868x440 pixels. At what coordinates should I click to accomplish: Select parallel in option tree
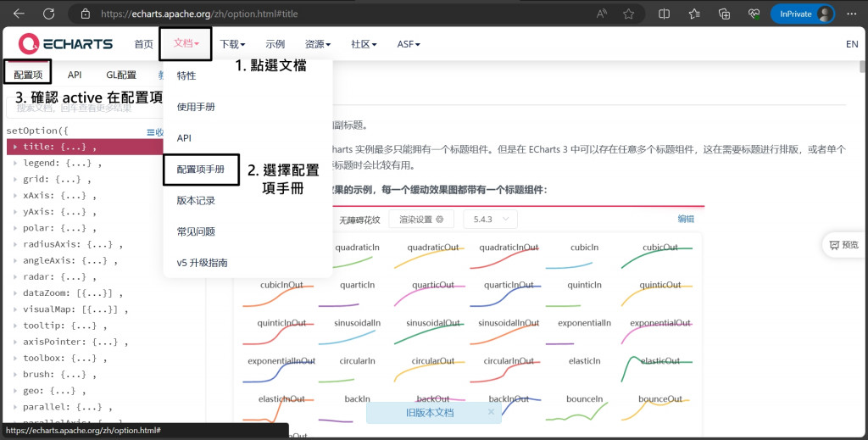[68, 406]
